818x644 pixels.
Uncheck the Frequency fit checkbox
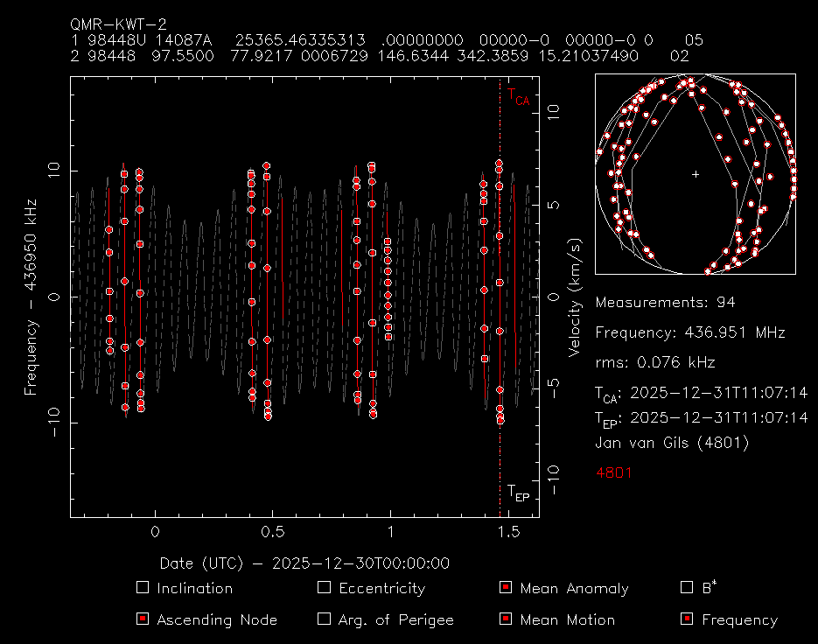686,619
